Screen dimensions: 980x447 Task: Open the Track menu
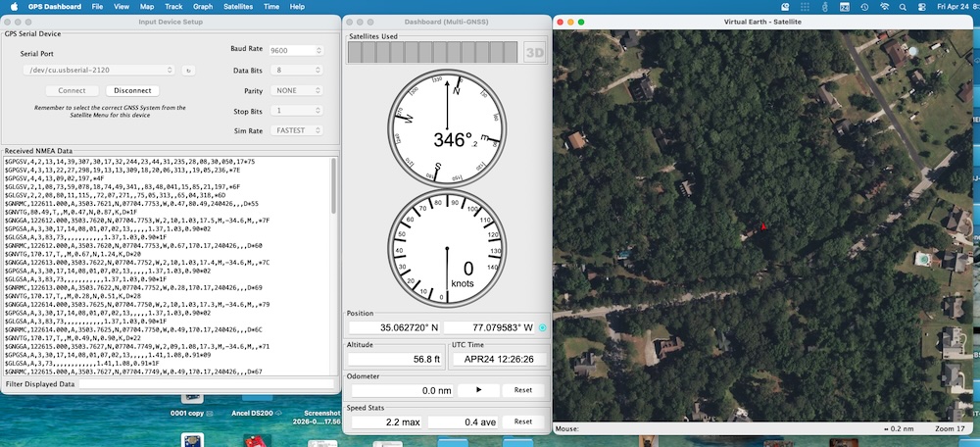pyautogui.click(x=173, y=6)
